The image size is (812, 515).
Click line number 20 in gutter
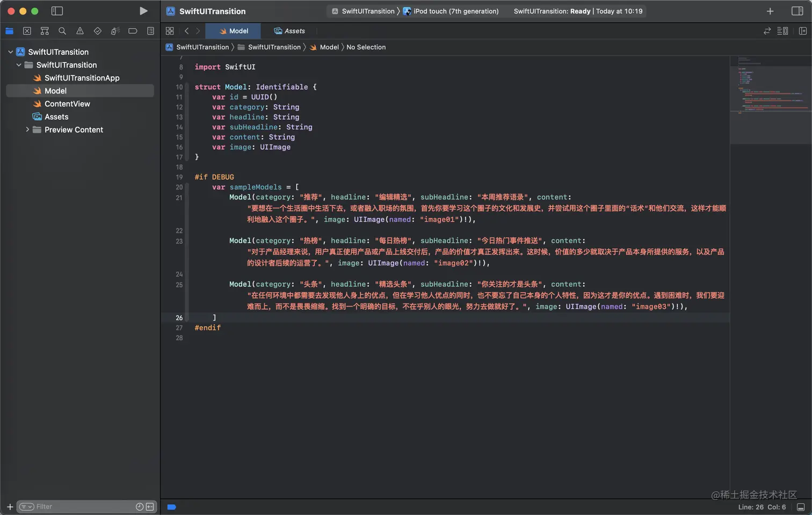coord(179,187)
